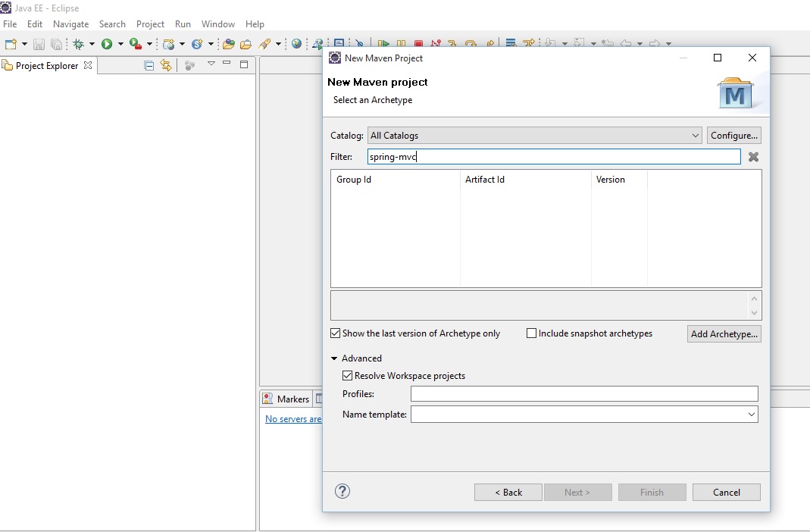The height and width of the screenshot is (532, 810).
Task: Click the < Back button
Action: (508, 493)
